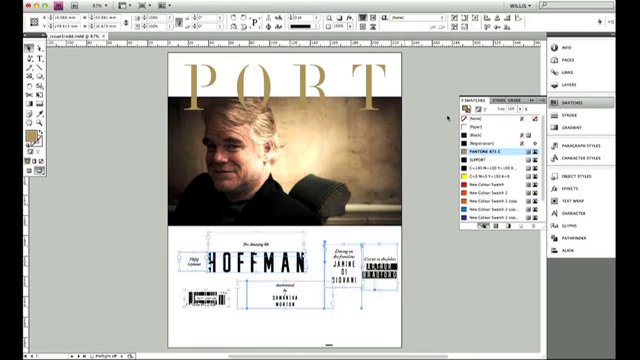Viewport: 640px width, 360px height.
Task: Toggle Show Gradient Swatches button
Action: 508,226
